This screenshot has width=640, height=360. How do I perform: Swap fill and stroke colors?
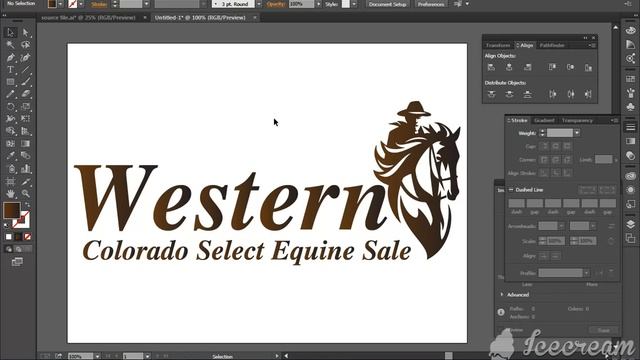pos(27,205)
